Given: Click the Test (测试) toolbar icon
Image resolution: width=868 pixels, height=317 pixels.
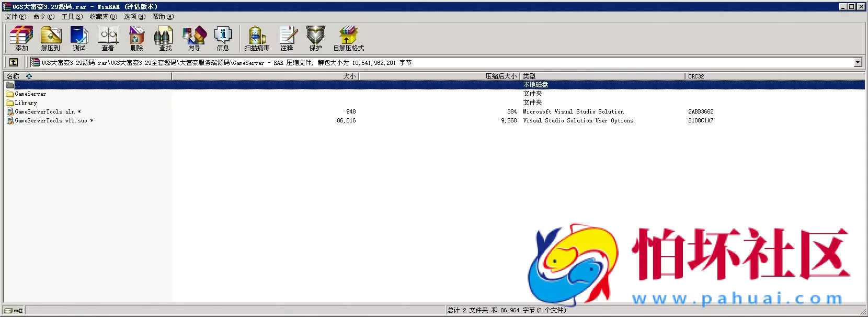Looking at the screenshot, I should click(x=79, y=39).
